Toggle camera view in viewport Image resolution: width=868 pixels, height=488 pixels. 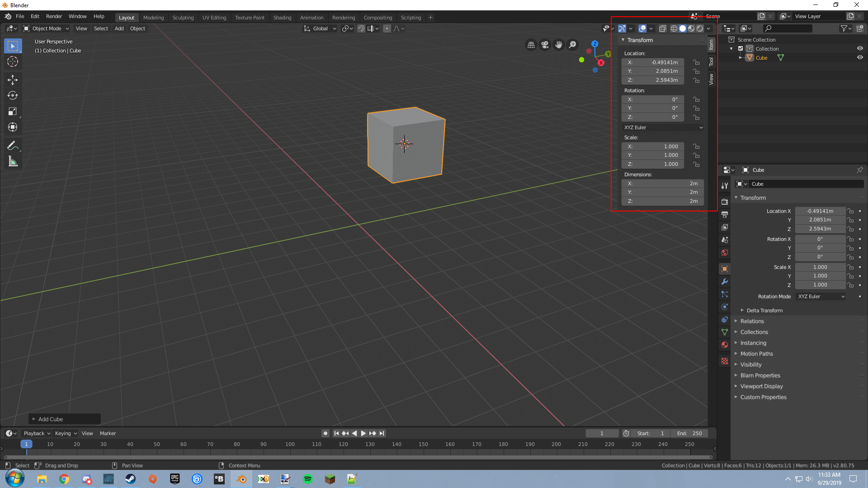click(x=545, y=45)
